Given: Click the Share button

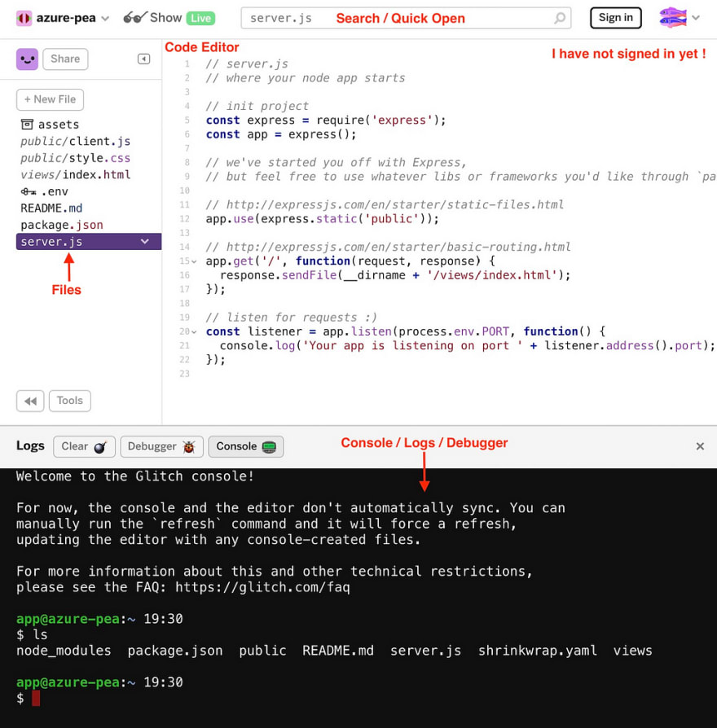Looking at the screenshot, I should click(x=65, y=59).
